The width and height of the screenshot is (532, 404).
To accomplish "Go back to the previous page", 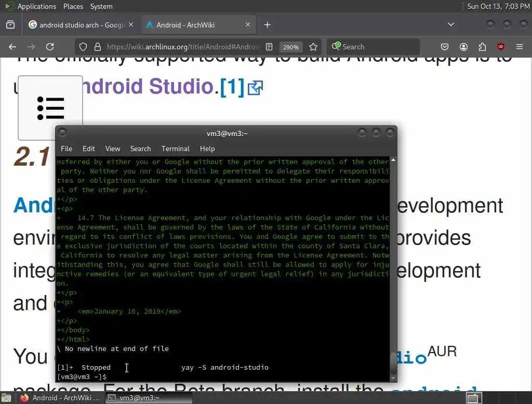I will click(x=12, y=47).
